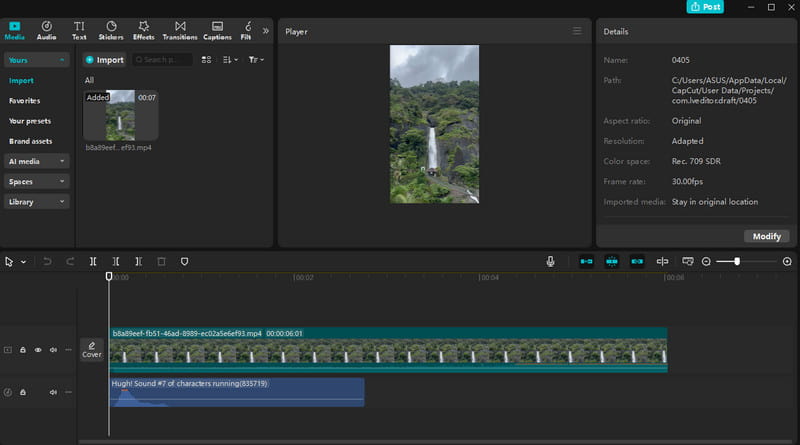800x445 pixels.
Task: Select the waterfall video thumbnail in media
Action: [120, 116]
